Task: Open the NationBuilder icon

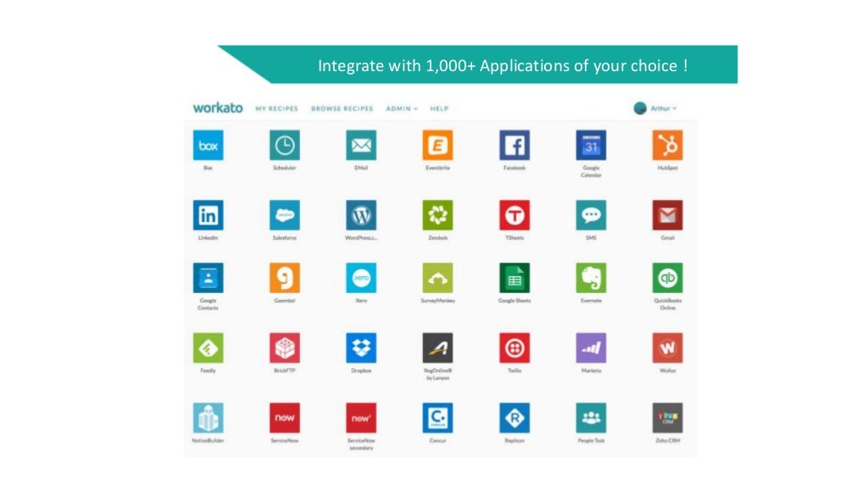Action: (209, 418)
